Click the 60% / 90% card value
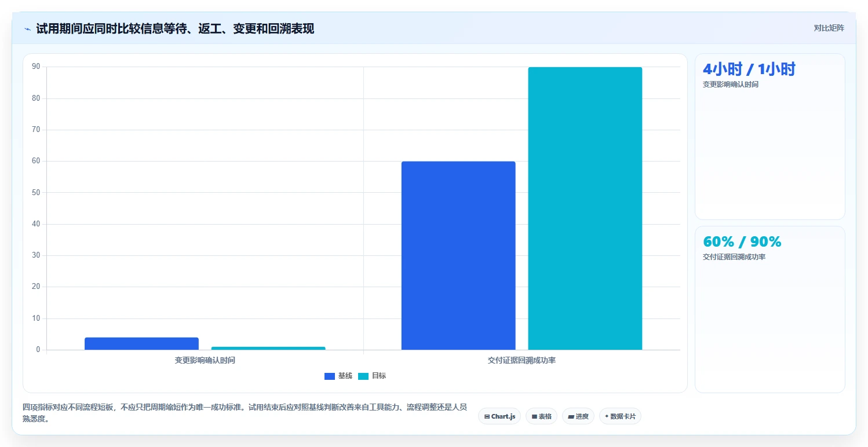Image resolution: width=868 pixels, height=447 pixels. [742, 242]
